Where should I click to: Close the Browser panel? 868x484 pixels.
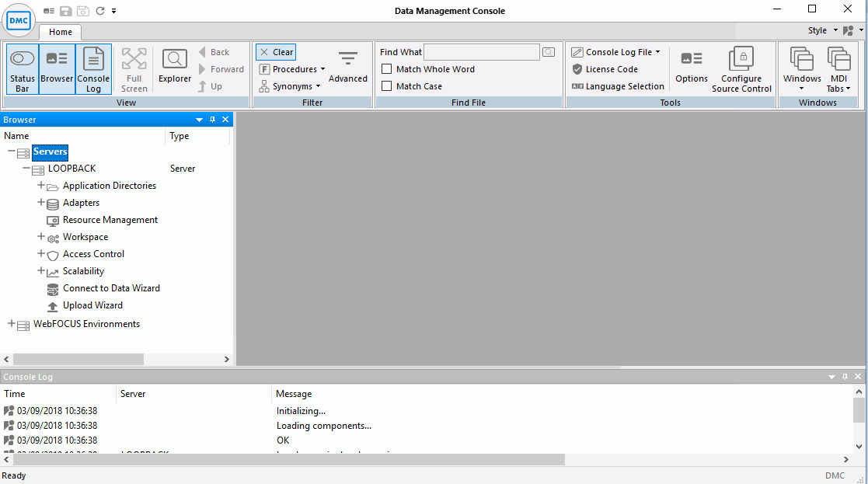225,120
